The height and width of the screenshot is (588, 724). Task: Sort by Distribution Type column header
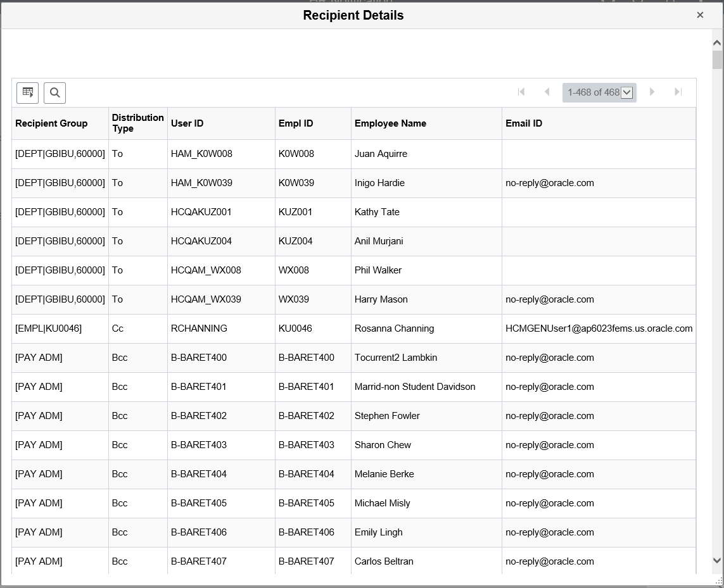click(x=137, y=123)
